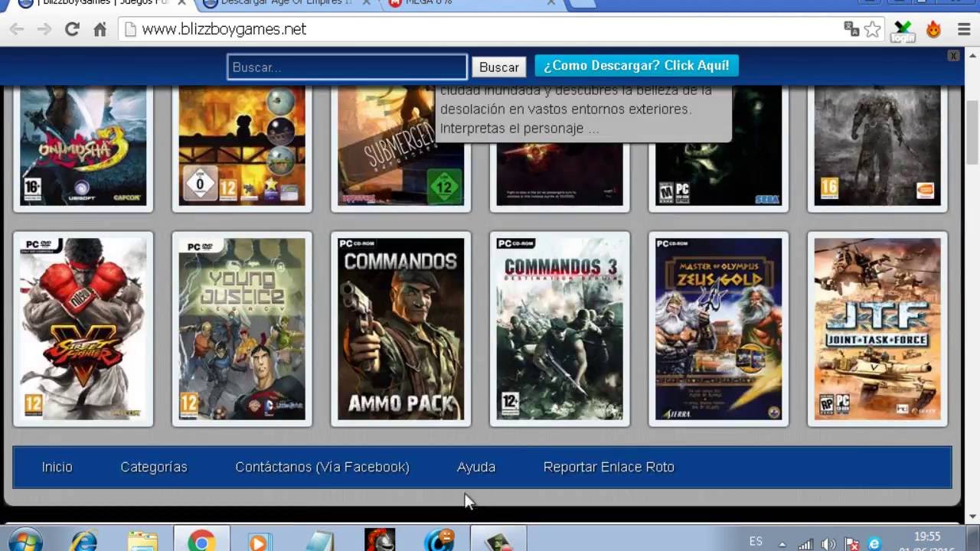Screen dimensions: 980x551
Task: Open media player taskbar icon
Action: point(260,541)
